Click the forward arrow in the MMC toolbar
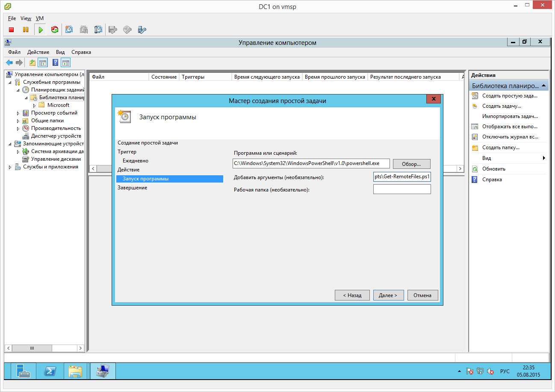Viewport: 555px width, 392px height. (x=19, y=63)
